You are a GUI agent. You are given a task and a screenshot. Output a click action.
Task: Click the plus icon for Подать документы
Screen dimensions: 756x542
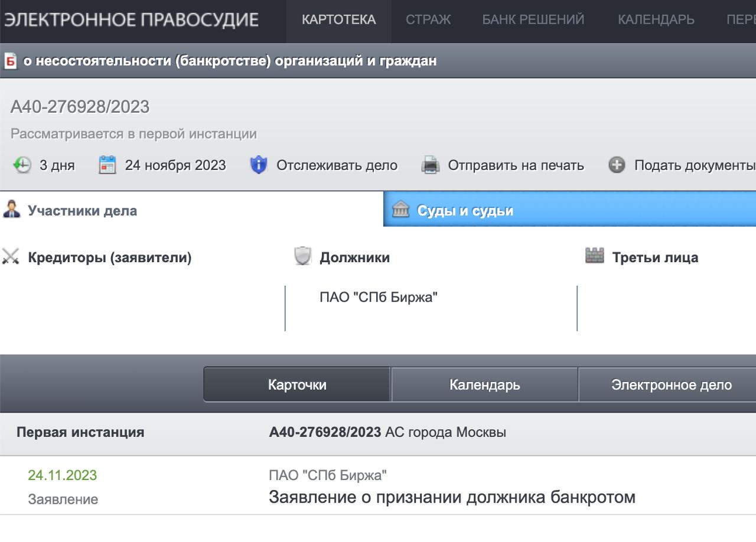coord(617,165)
